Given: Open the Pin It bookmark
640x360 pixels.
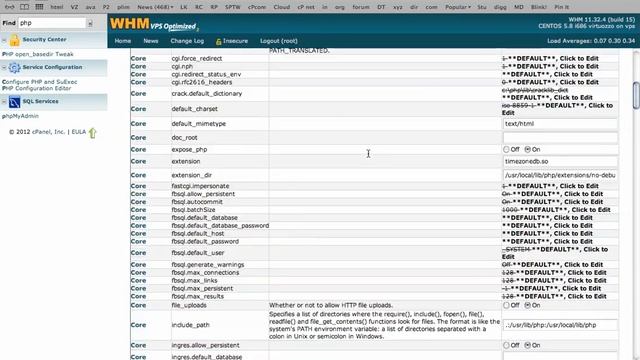Looking at the screenshot, I should 562,7.
